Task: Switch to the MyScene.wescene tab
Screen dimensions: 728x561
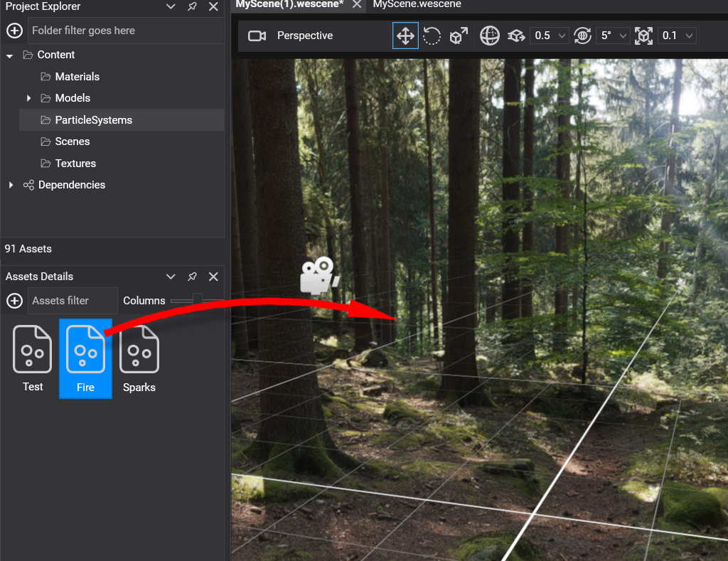Action: point(417,4)
